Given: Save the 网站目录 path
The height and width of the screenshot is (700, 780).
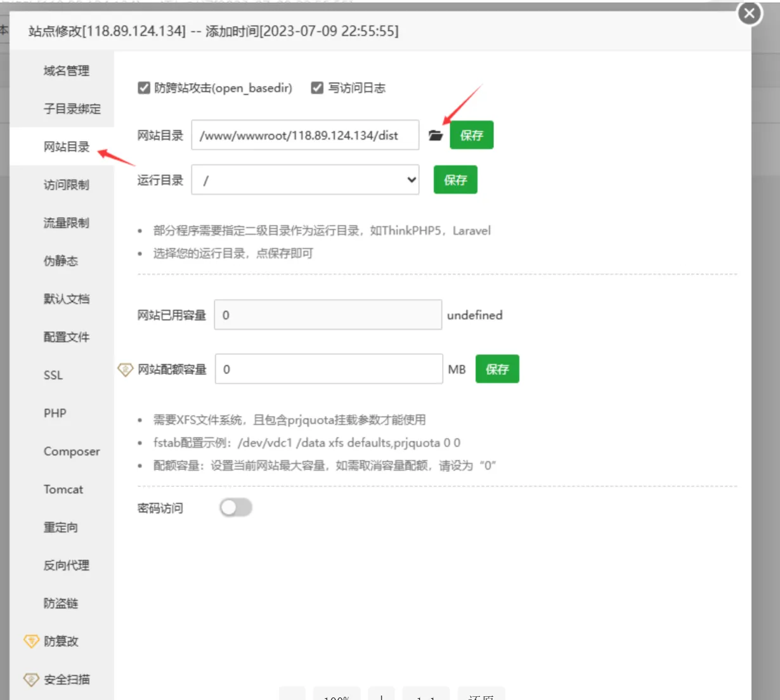Looking at the screenshot, I should pos(471,135).
